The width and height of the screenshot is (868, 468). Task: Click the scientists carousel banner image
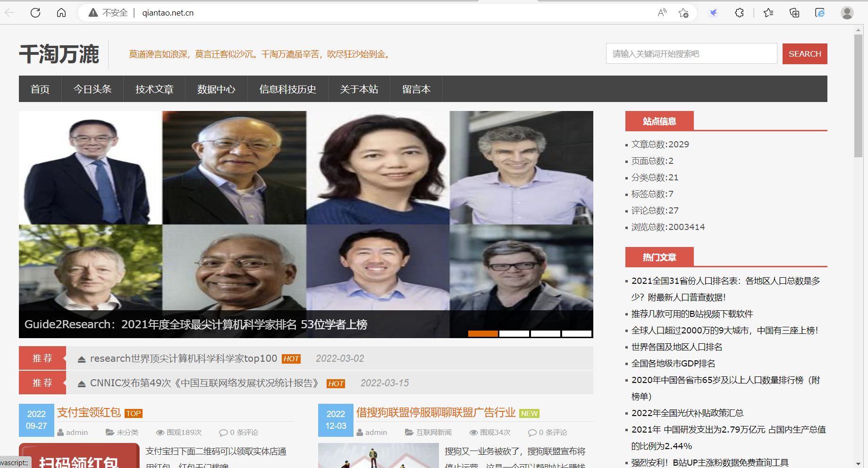point(306,224)
